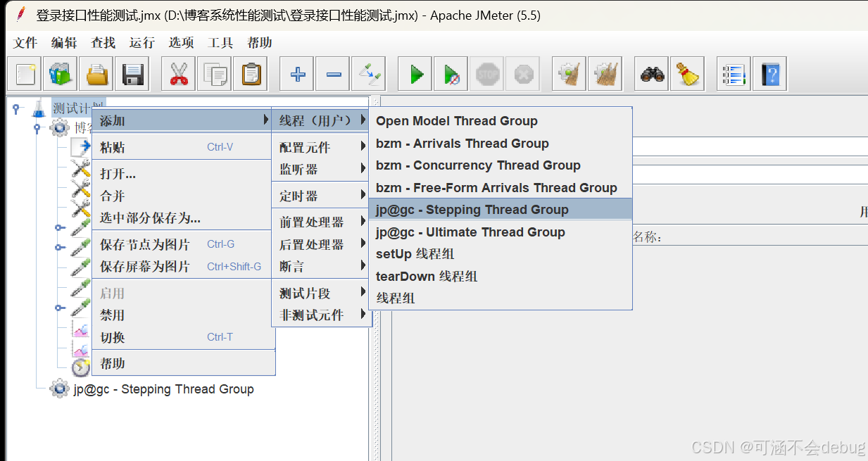Viewport: 868px width, 461px height.
Task: Click the Reset Search yellow broom icon
Action: 687,74
